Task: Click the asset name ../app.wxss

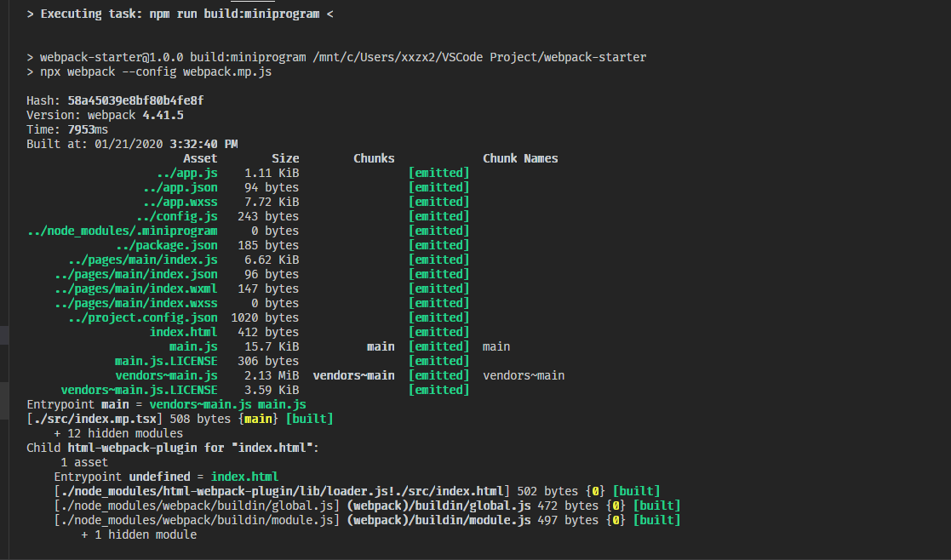Action: tap(180, 203)
